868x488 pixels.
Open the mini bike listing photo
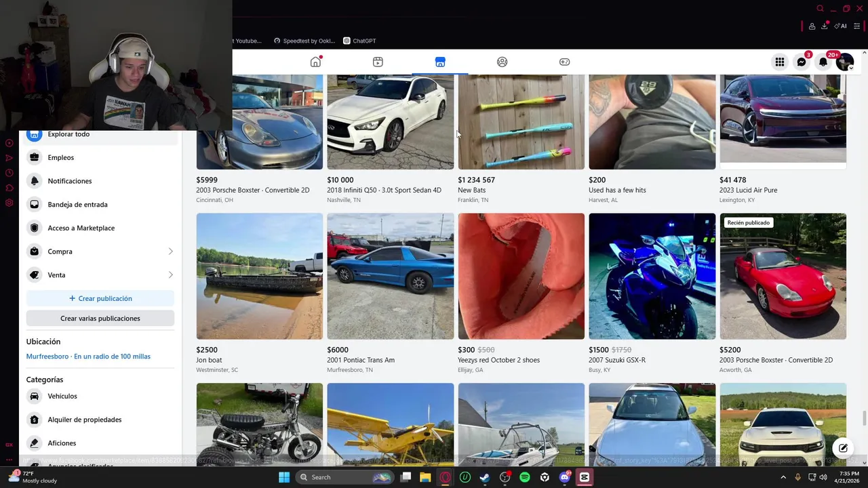[x=260, y=425]
